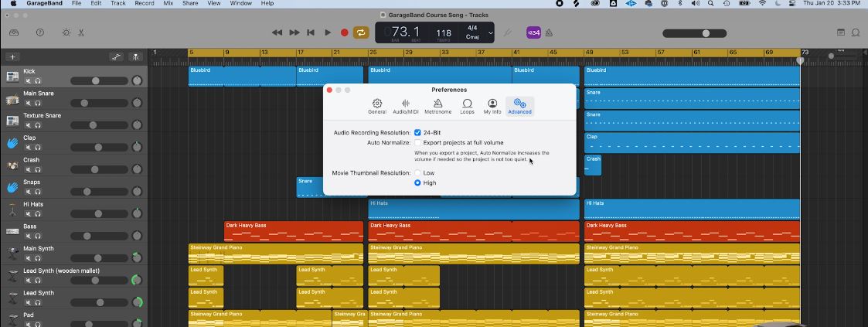Open the tuner icon
Viewport: 868px width, 327px height.
coord(508,32)
